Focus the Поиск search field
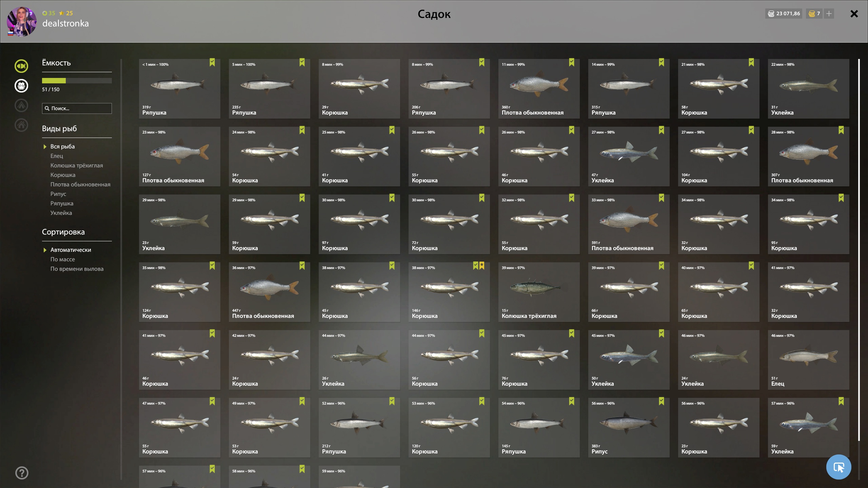 [77, 108]
